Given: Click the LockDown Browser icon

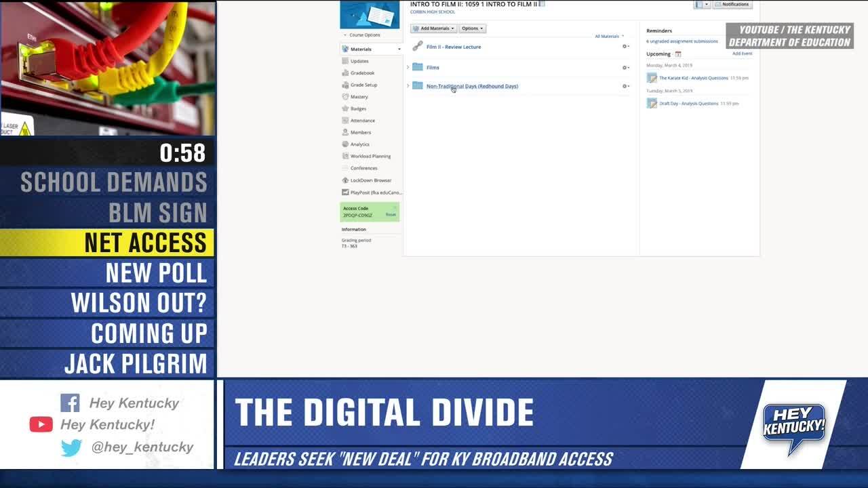Looking at the screenshot, I should 345,180.
